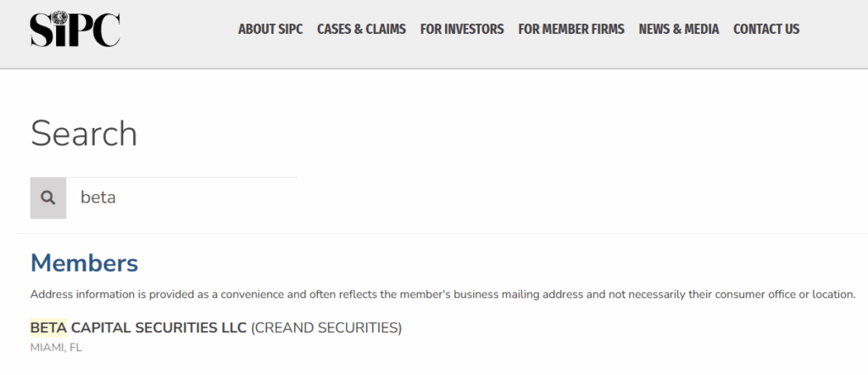Click the highlighted BETA word in the result
The height and width of the screenshot is (375, 868).
tap(48, 327)
